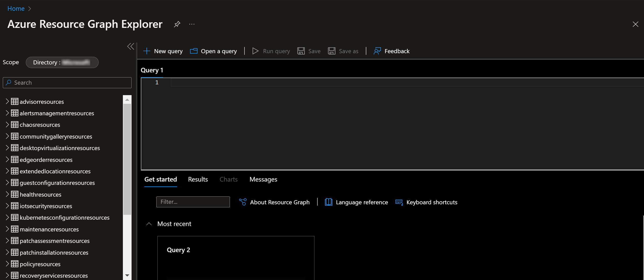644x280 pixels.
Task: Expand the chaosresources table node
Action: tap(7, 125)
